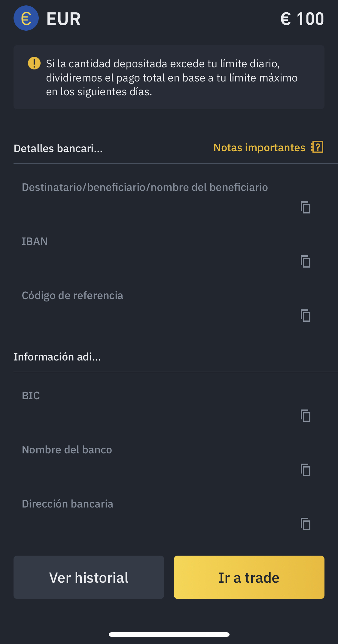Tap the question mark notes icon
338x644 pixels.
(x=318, y=147)
